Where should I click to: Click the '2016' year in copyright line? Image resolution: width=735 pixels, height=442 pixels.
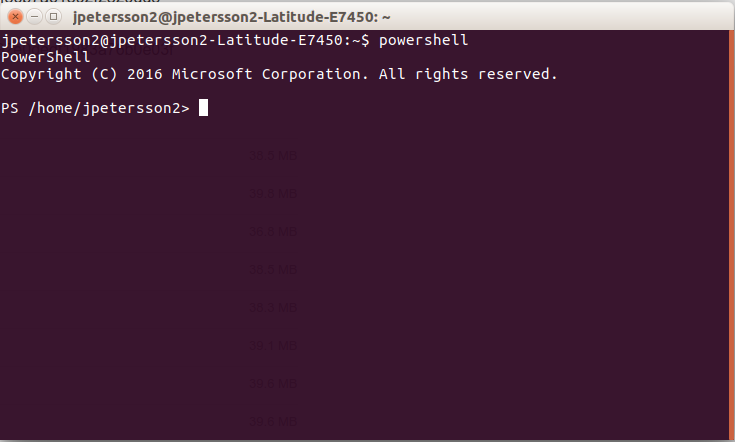pyautogui.click(x=145, y=74)
